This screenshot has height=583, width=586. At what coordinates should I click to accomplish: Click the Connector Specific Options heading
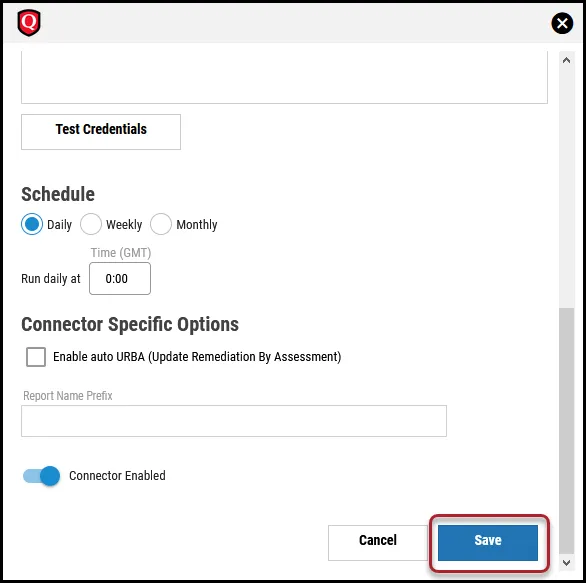tap(130, 324)
